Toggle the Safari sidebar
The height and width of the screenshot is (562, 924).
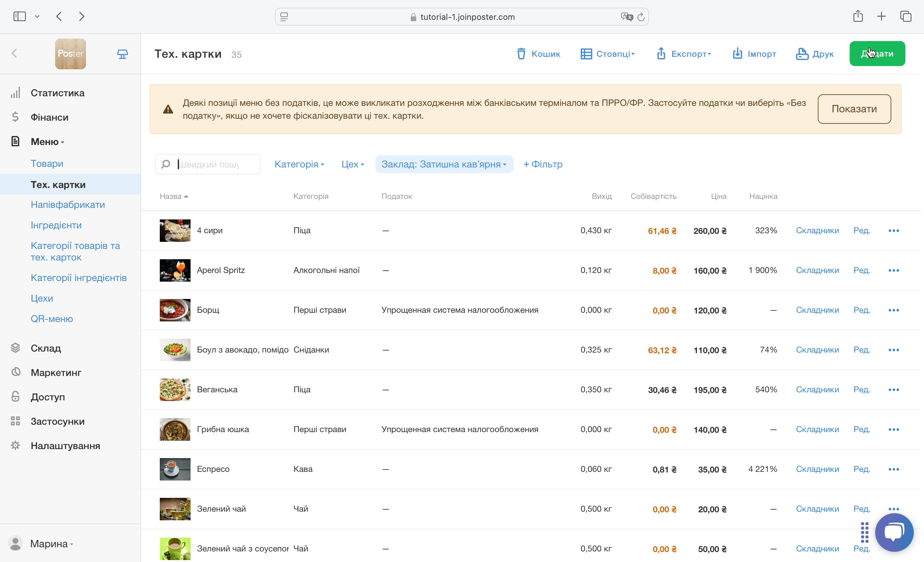click(x=20, y=16)
